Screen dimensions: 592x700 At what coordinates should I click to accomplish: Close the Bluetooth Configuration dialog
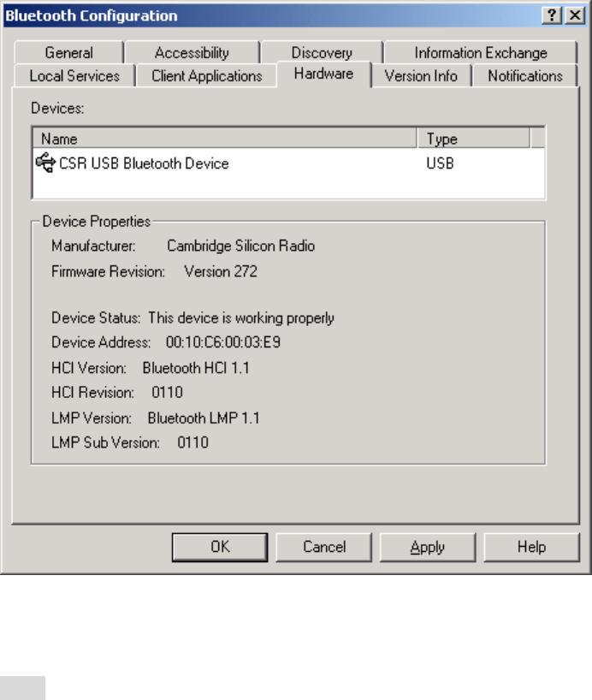tap(575, 15)
